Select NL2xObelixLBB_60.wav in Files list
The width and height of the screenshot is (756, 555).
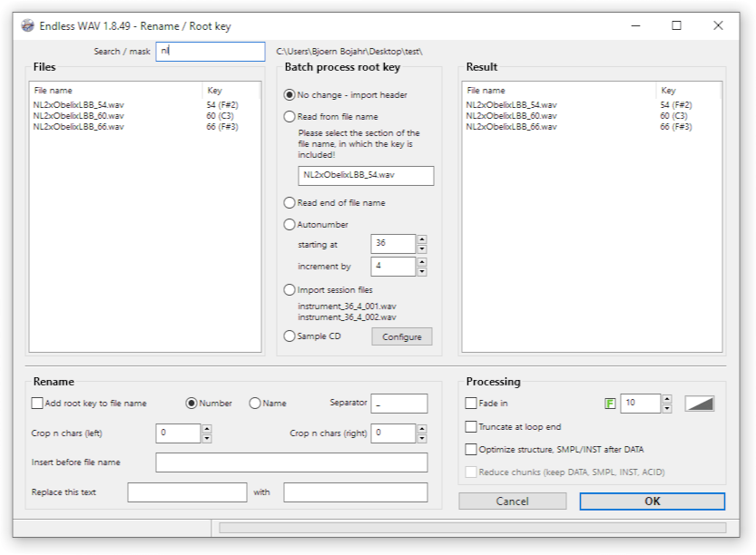coord(79,116)
